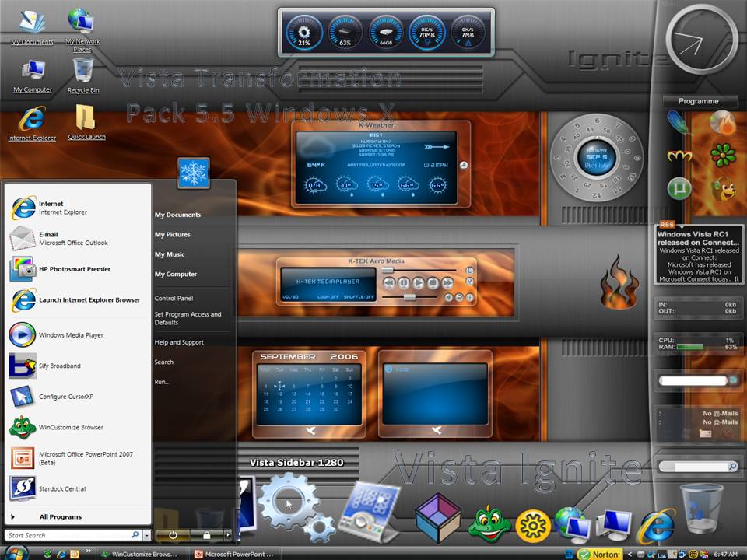Click the HP Photosmart Premier icon
This screenshot has height=560, width=747.
click(x=22, y=269)
